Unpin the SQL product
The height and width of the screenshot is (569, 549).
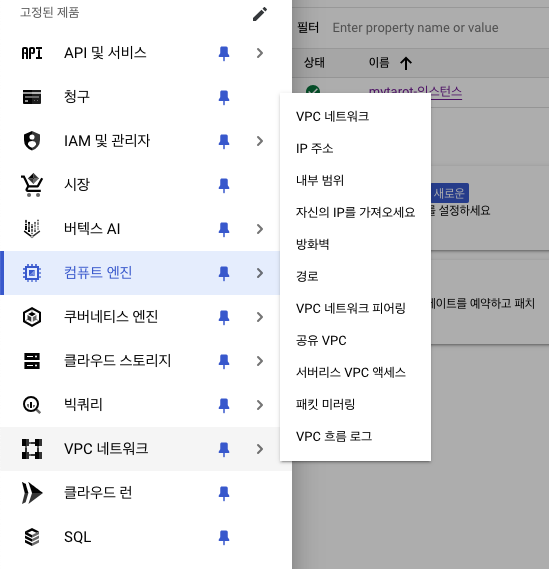224,537
